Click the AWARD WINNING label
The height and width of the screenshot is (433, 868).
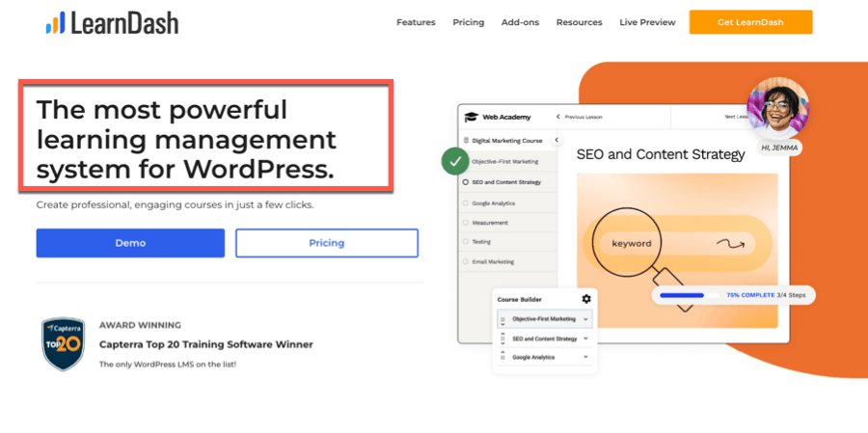tap(140, 325)
